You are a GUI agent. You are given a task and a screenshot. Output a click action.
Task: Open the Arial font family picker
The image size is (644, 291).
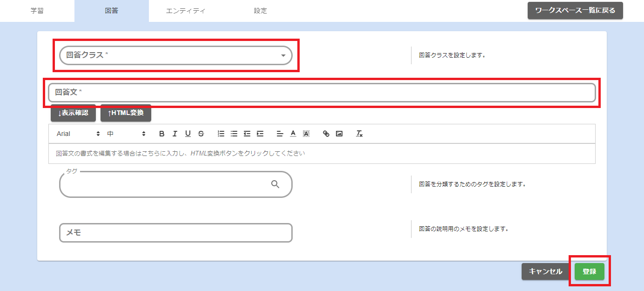pos(78,134)
